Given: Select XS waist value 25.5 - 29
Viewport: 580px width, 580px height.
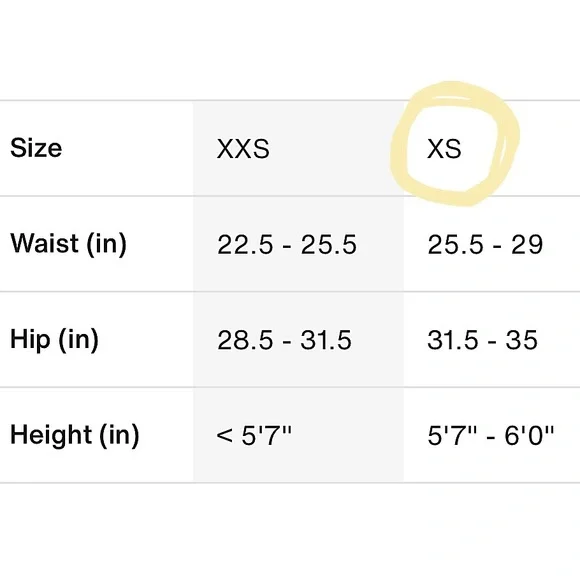Looking at the screenshot, I should pyautogui.click(x=485, y=245).
